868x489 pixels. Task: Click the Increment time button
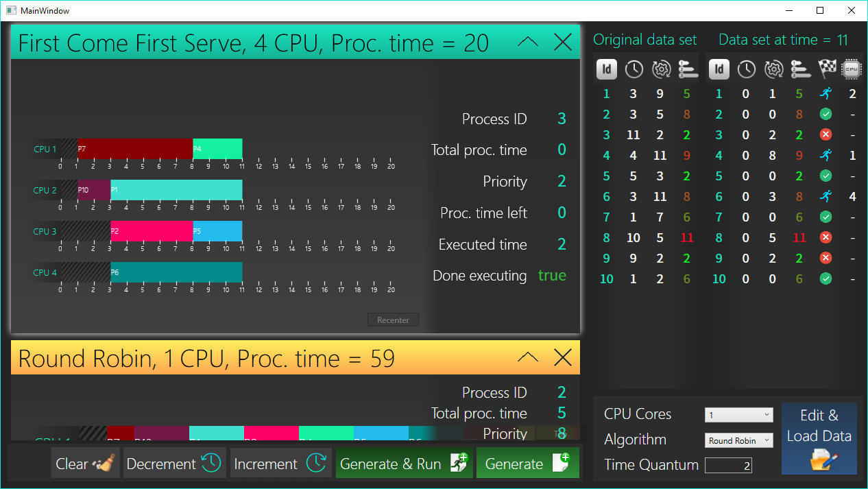pyautogui.click(x=280, y=464)
